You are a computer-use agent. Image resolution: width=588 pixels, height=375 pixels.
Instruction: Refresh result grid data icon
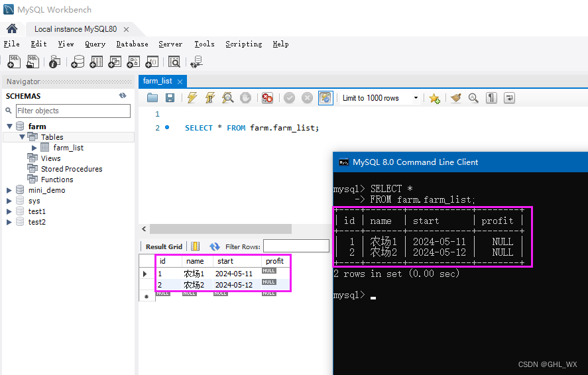tap(215, 246)
